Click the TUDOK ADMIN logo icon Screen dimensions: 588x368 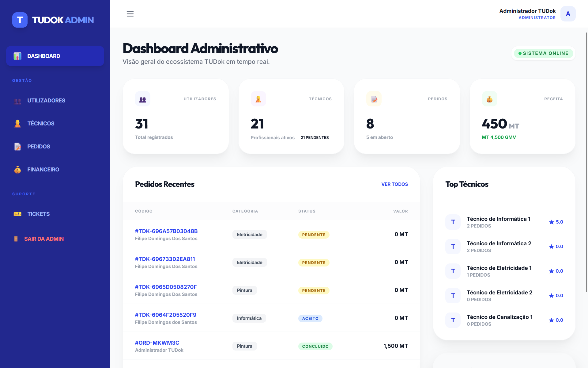tap(20, 20)
